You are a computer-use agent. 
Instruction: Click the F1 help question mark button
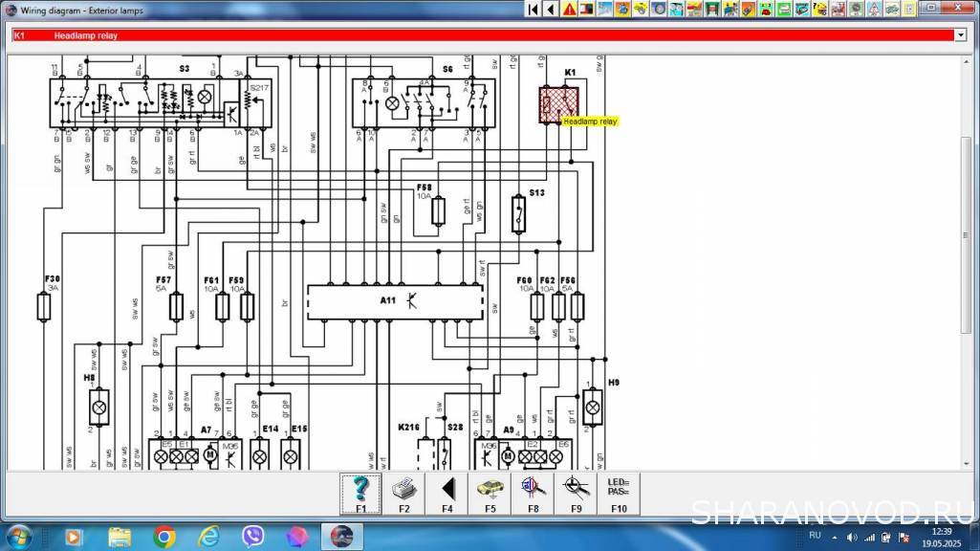tap(360, 494)
